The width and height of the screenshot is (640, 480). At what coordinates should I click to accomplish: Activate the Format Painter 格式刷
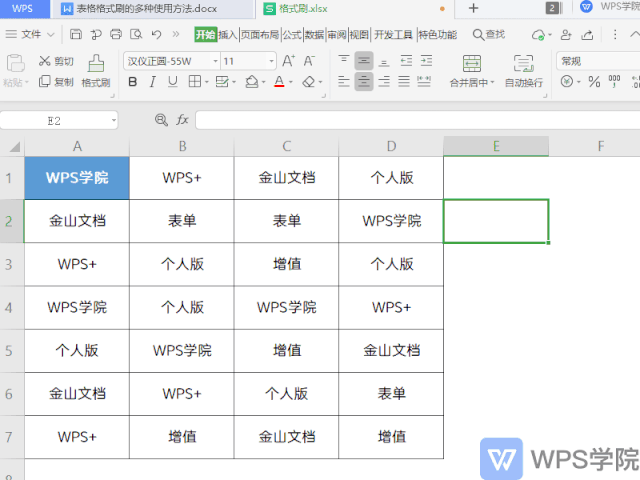(96, 71)
